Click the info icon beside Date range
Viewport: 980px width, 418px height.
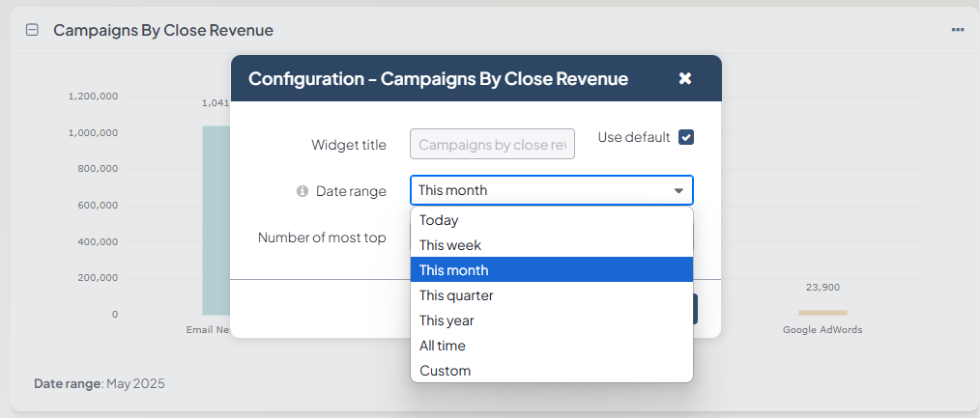tap(303, 191)
